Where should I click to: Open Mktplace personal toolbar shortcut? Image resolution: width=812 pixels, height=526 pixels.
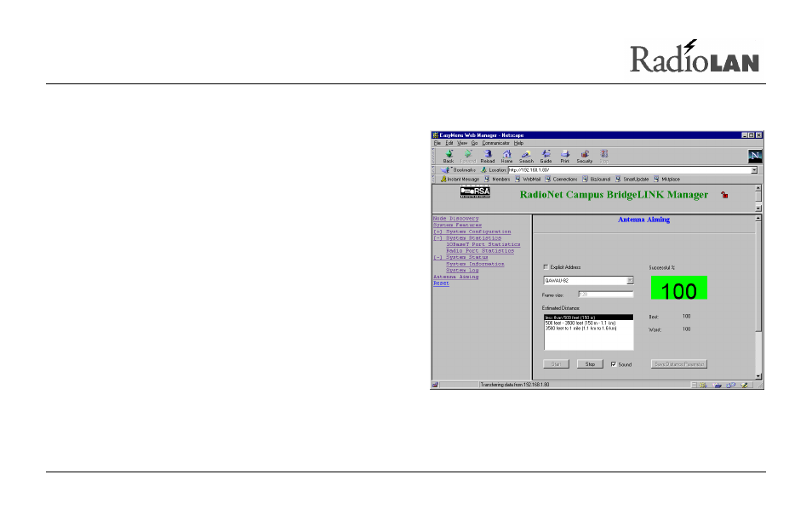tap(666, 179)
